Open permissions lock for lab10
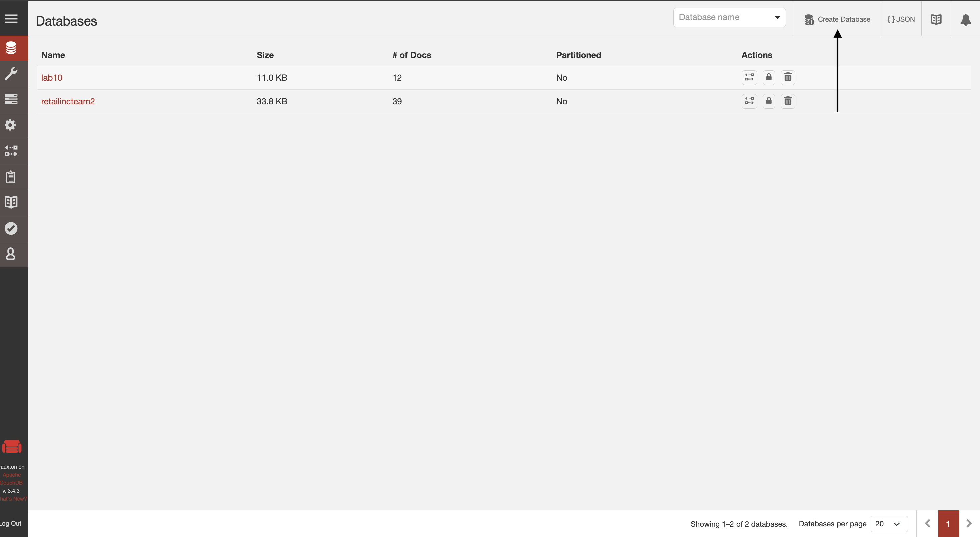The height and width of the screenshot is (537, 980). pos(768,77)
